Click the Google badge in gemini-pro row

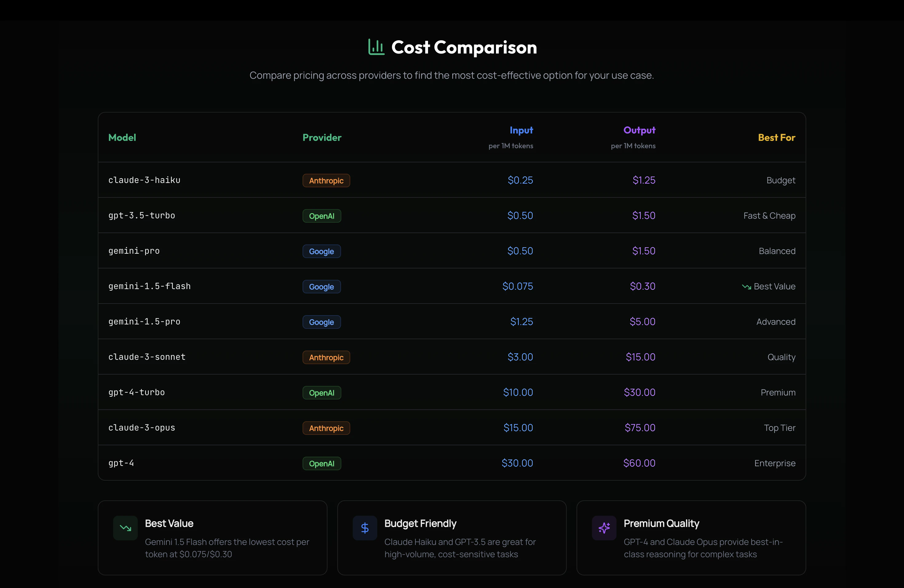[321, 251]
